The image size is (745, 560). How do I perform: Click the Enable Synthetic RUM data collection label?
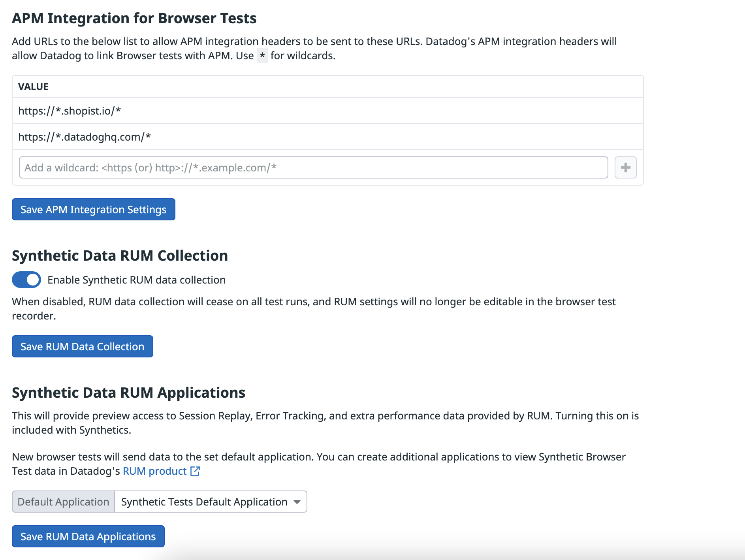[x=136, y=280]
